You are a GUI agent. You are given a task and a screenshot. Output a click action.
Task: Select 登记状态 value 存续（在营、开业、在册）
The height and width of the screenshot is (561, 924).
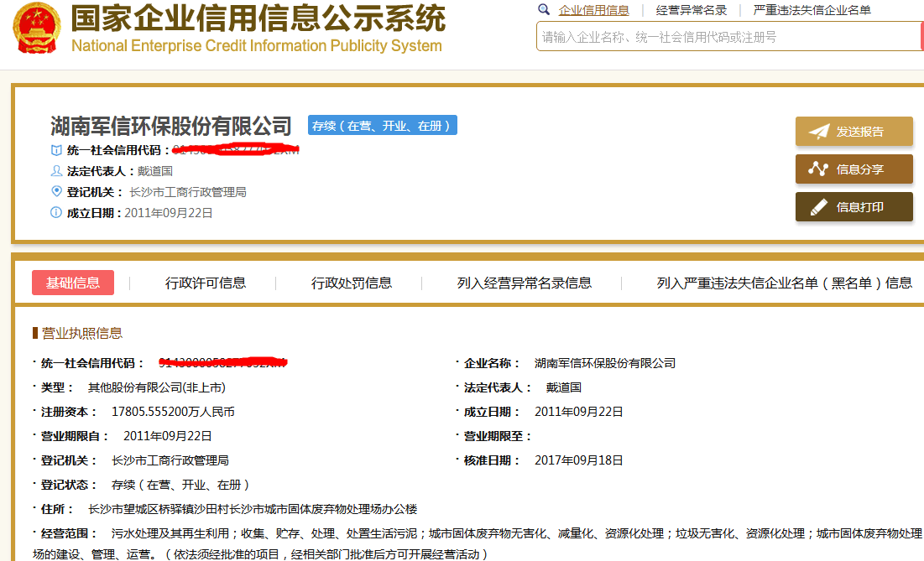click(x=180, y=485)
